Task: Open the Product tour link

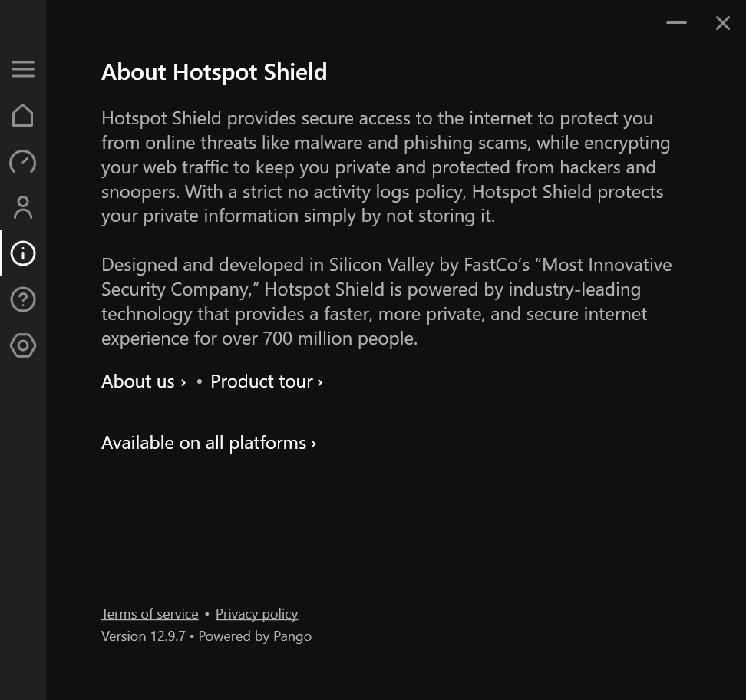Action: 262,381
